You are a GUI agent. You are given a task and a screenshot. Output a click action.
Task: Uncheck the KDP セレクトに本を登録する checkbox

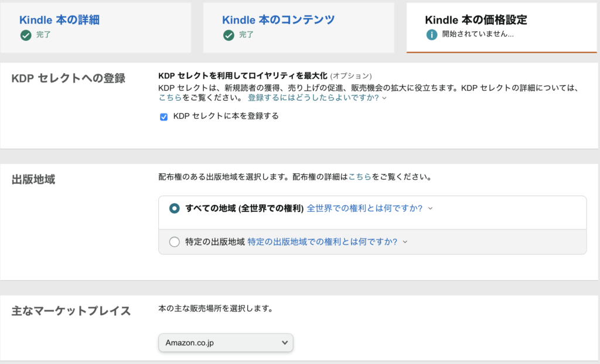click(x=164, y=116)
